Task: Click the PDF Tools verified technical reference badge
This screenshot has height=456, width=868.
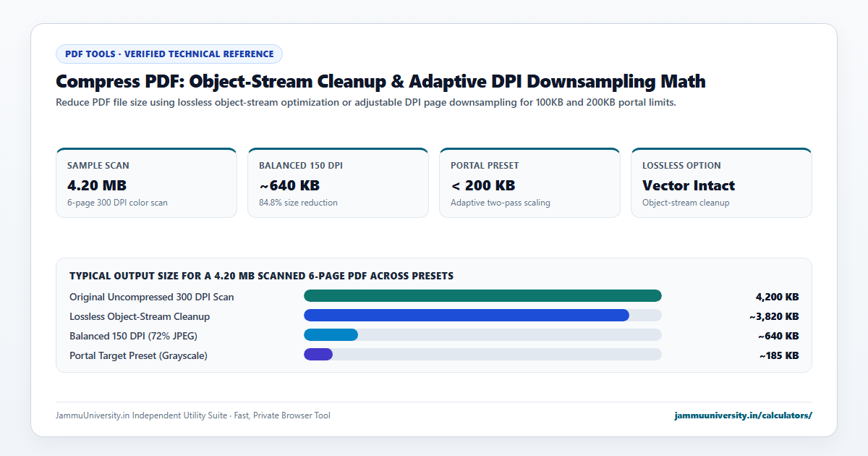Action: [x=169, y=54]
